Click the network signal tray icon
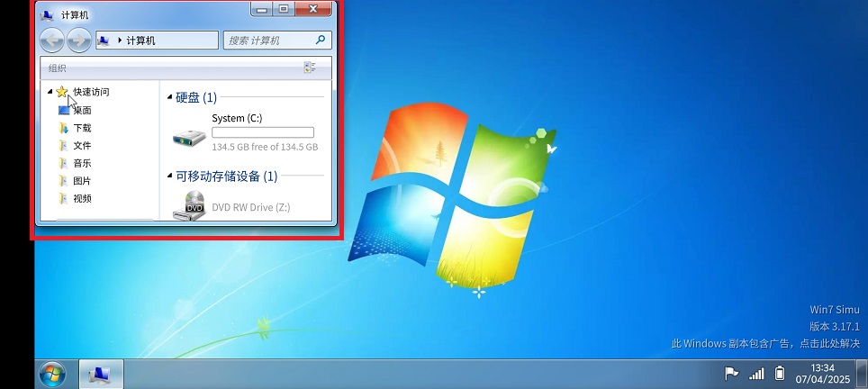 756,374
